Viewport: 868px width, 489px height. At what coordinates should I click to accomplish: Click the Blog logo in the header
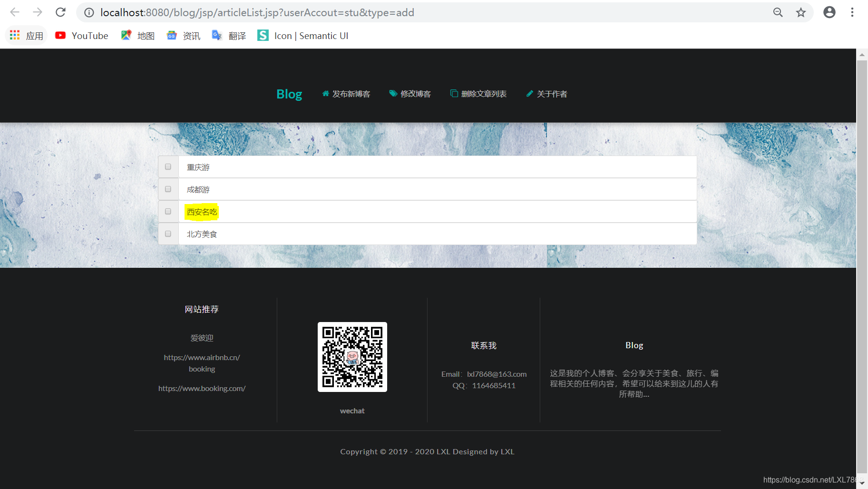pyautogui.click(x=289, y=94)
